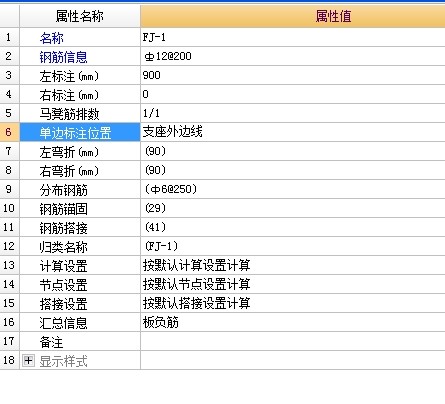The height and width of the screenshot is (404, 445).
Task: Select the 左标注(mm) value 900
Action: pos(151,75)
